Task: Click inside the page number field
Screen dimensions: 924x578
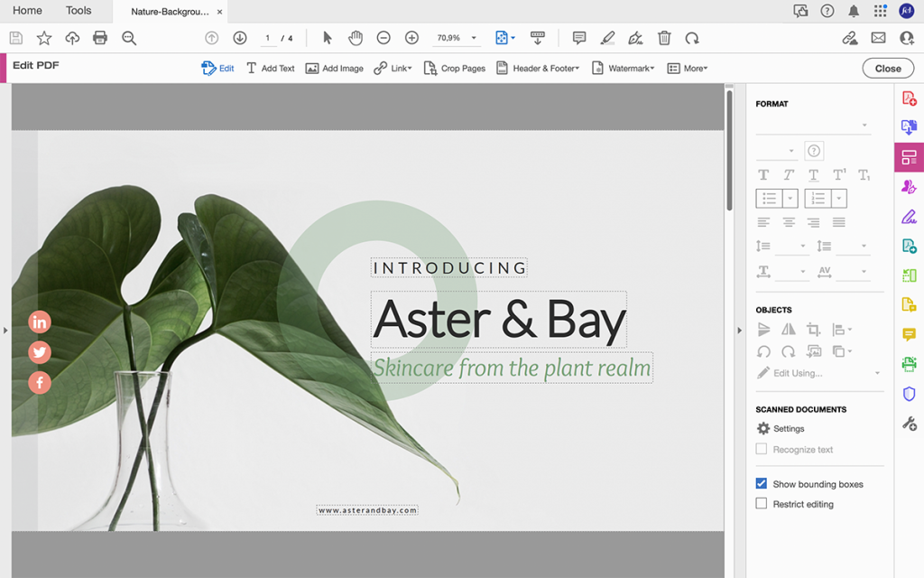Action: tap(267, 38)
